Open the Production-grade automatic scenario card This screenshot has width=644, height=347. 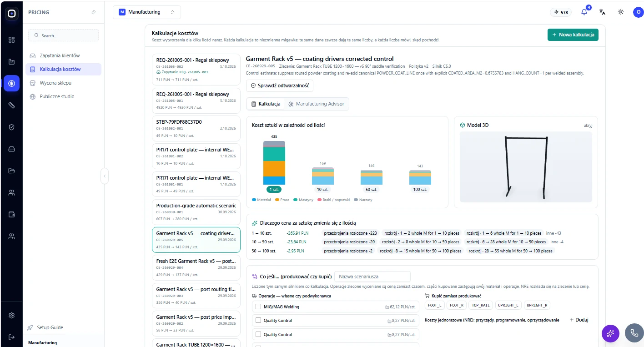(x=196, y=212)
